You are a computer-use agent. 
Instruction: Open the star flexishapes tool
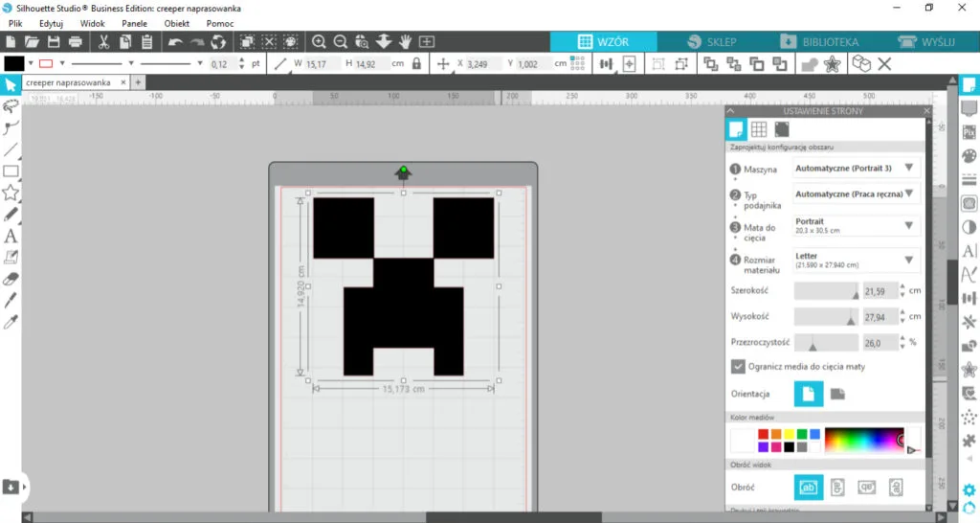click(x=11, y=193)
